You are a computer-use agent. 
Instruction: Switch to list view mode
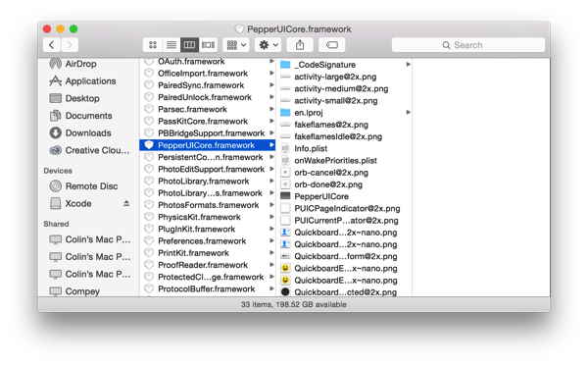click(x=171, y=45)
